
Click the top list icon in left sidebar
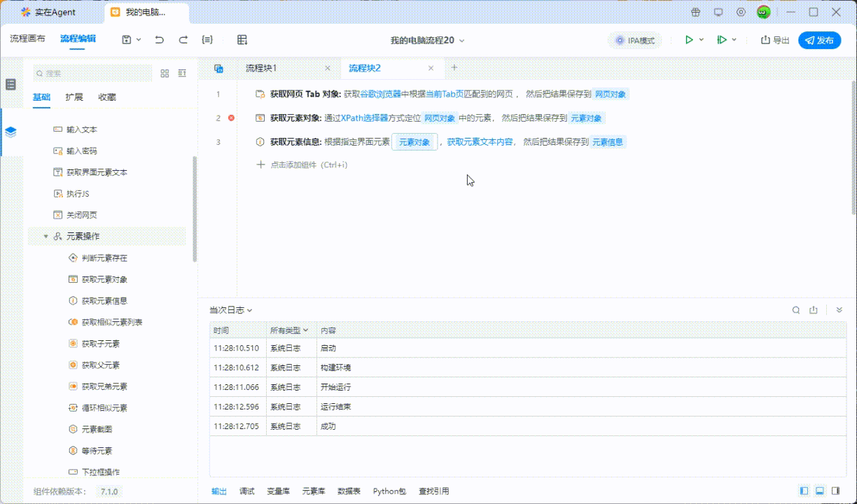[11, 85]
